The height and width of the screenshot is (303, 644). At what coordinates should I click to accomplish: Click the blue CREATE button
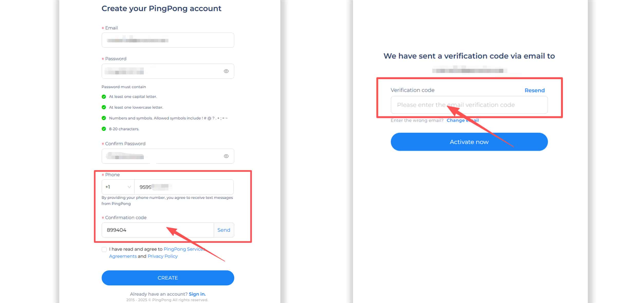click(168, 278)
